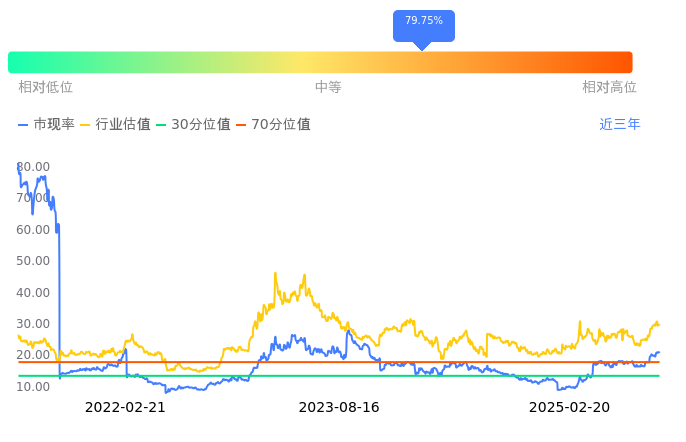686x442 pixels.
Task: Click the 2022-02-21 date axis label
Action: pos(125,407)
